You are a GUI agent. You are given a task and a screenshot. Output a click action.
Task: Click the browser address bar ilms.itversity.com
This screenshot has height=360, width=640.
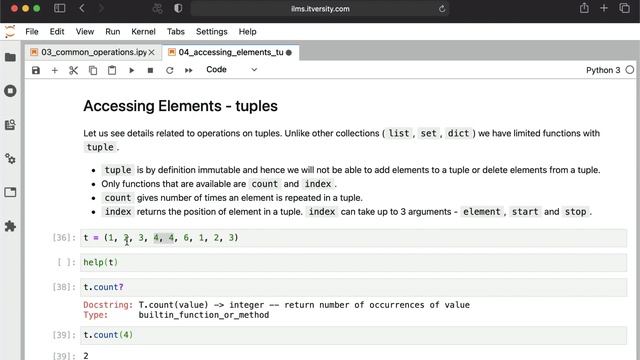pyautogui.click(x=320, y=9)
